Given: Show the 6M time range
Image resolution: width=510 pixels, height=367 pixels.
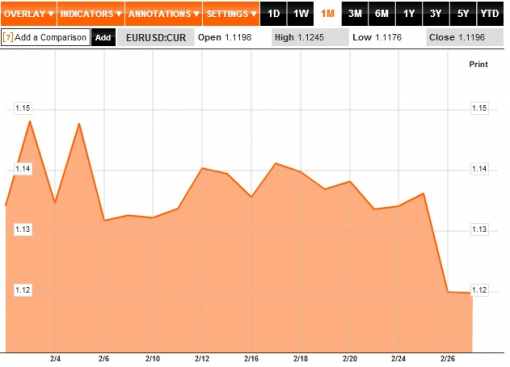Looking at the screenshot, I should click(x=382, y=14).
